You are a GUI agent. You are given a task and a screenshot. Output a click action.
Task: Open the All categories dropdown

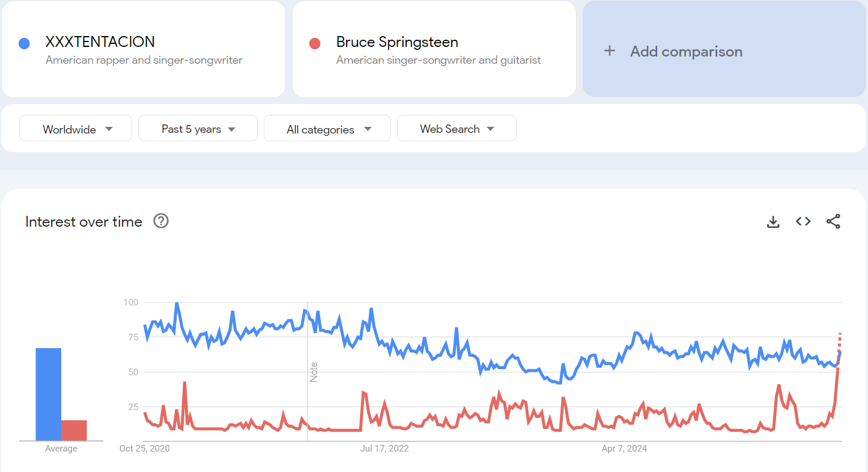tap(327, 129)
